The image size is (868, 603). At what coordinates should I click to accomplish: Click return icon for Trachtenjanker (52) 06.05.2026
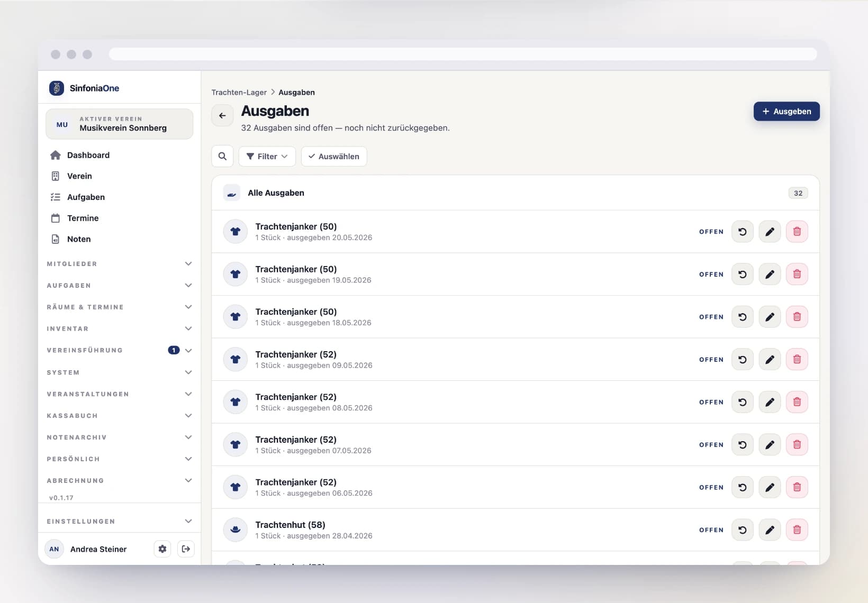coord(743,487)
